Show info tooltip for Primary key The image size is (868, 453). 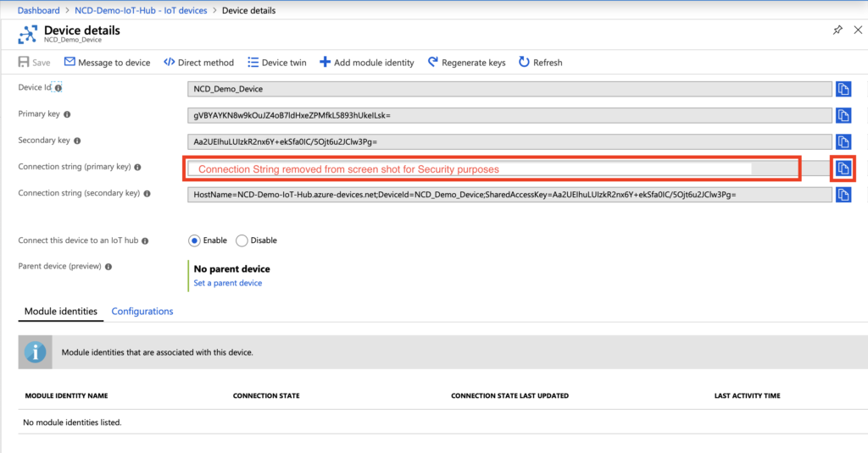pyautogui.click(x=67, y=114)
